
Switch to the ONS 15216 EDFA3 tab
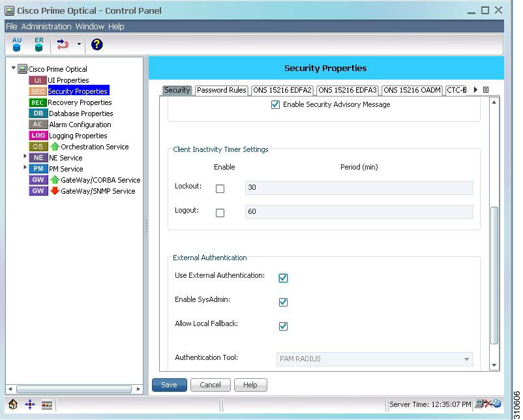tap(347, 90)
